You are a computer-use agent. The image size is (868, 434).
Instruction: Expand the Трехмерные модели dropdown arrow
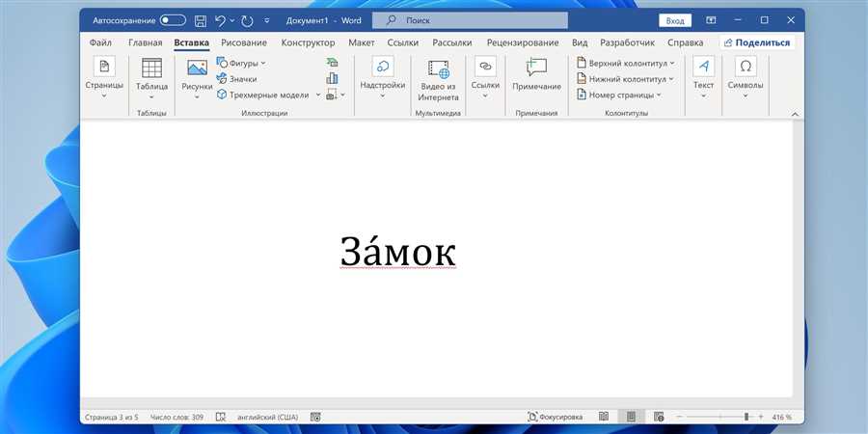pyautogui.click(x=317, y=95)
